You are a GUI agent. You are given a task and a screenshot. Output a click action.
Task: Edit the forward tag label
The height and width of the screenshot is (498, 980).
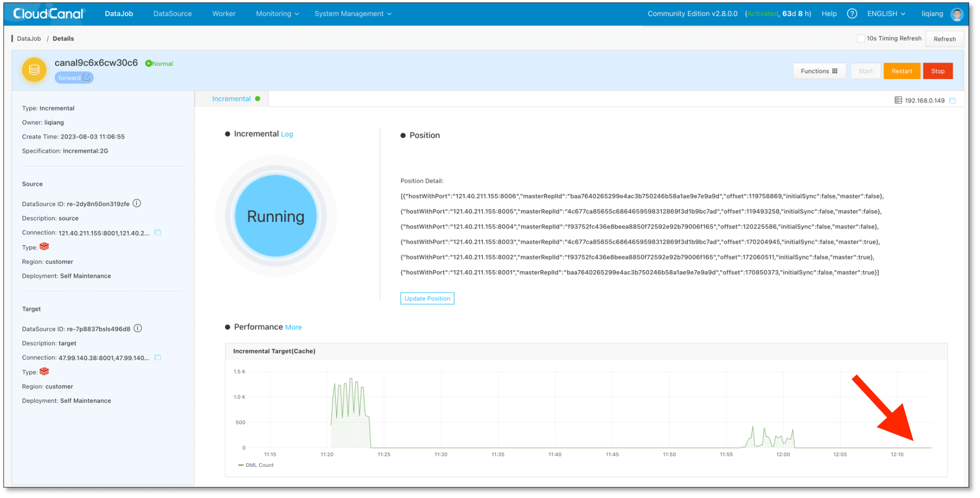87,77
